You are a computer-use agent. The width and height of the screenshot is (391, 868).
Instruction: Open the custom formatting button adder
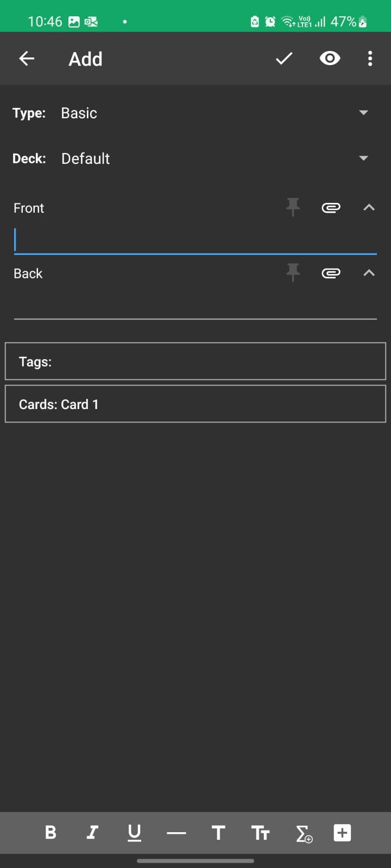point(342,833)
